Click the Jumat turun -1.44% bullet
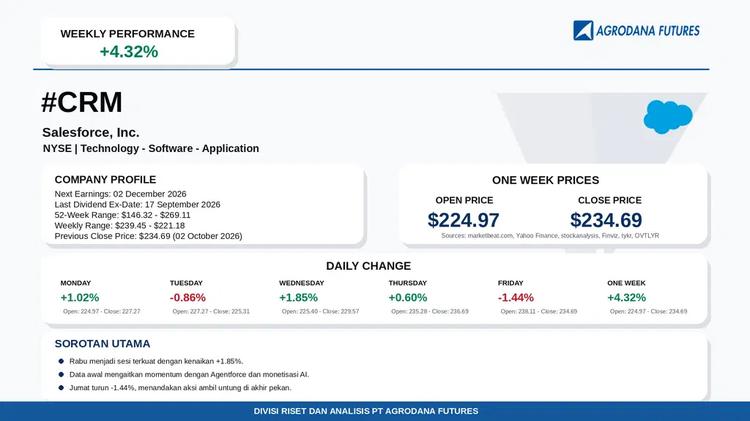The image size is (750, 421). [x=180, y=388]
